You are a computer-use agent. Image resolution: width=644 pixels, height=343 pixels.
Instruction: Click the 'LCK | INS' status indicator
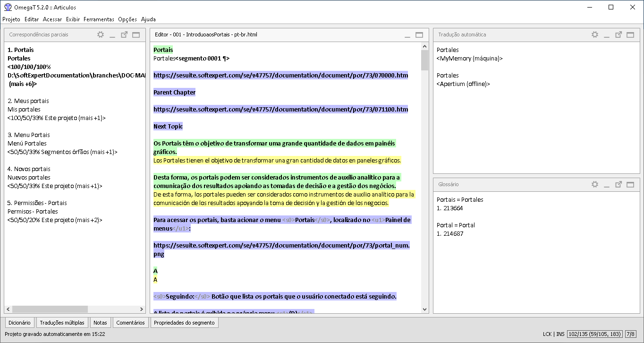tap(554, 334)
